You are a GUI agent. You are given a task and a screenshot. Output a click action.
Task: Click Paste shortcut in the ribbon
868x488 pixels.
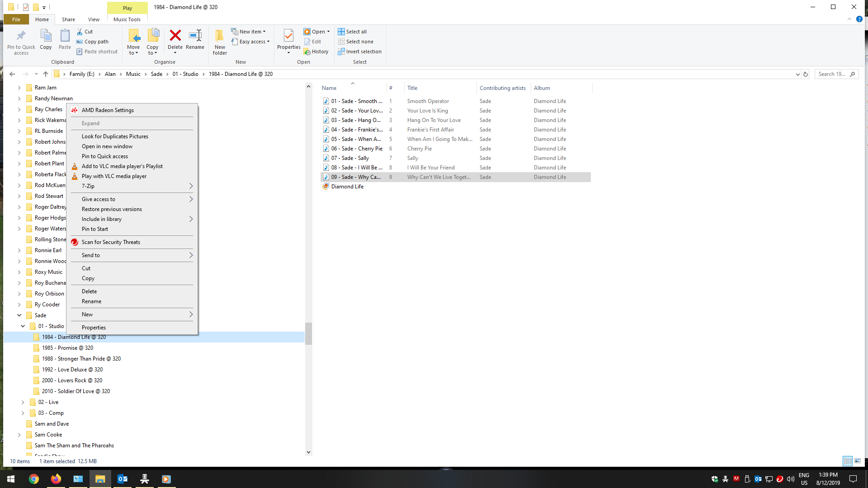97,52
